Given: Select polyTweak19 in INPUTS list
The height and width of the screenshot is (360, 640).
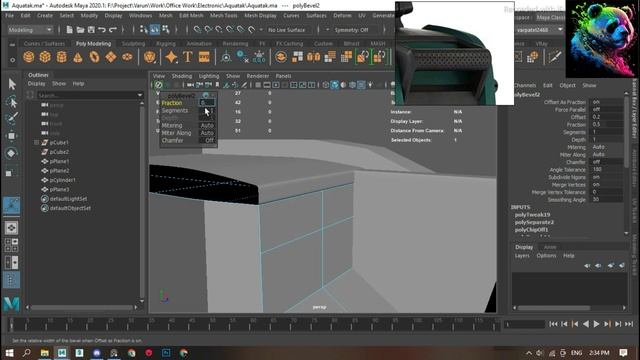Looking at the screenshot, I should (532, 215).
